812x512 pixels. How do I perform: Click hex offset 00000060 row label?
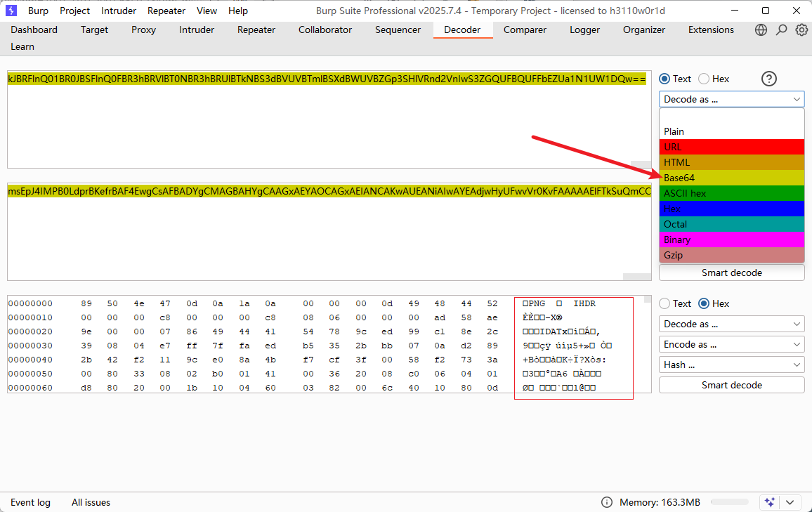pos(30,388)
